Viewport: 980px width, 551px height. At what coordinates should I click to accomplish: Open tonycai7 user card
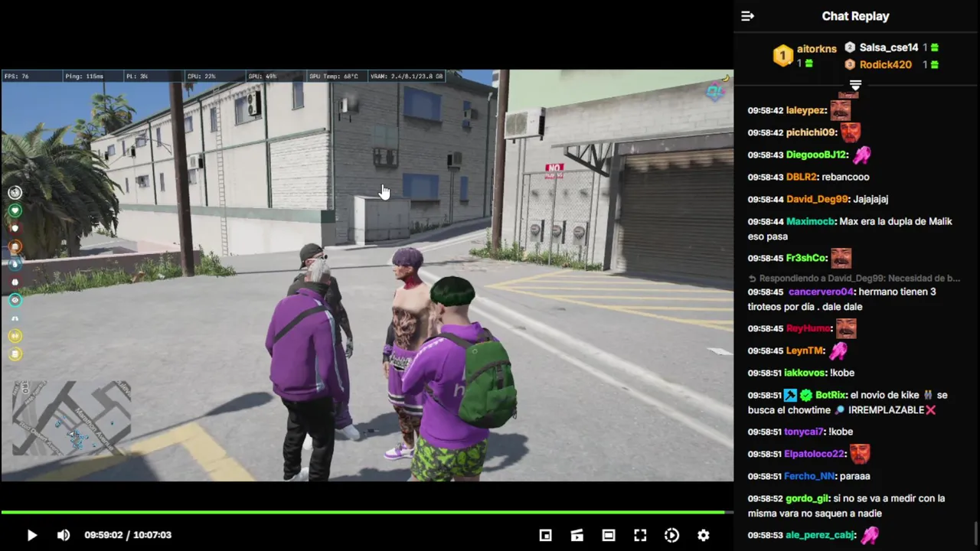click(803, 432)
